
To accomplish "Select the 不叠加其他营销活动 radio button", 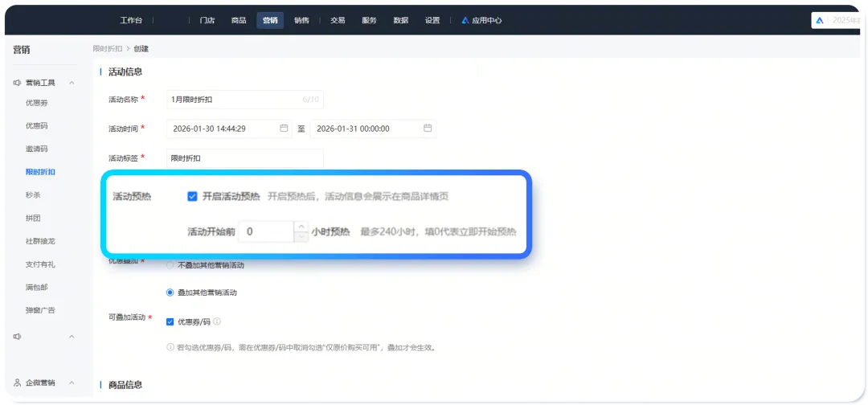I will coord(170,264).
